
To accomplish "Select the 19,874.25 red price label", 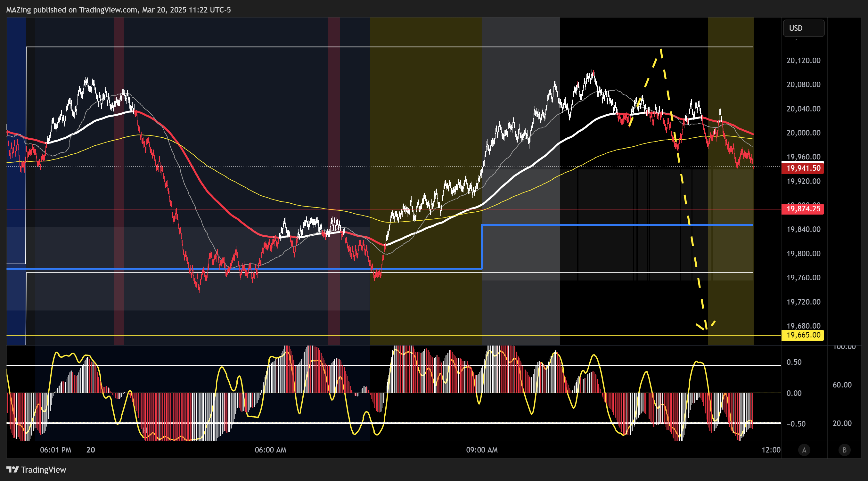I will 803,209.
